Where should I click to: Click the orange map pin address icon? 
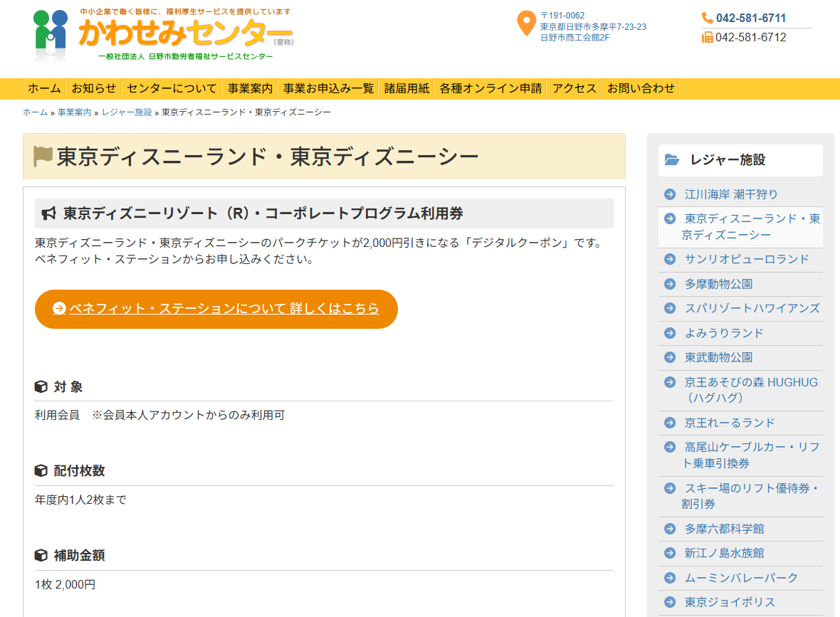pos(525,23)
